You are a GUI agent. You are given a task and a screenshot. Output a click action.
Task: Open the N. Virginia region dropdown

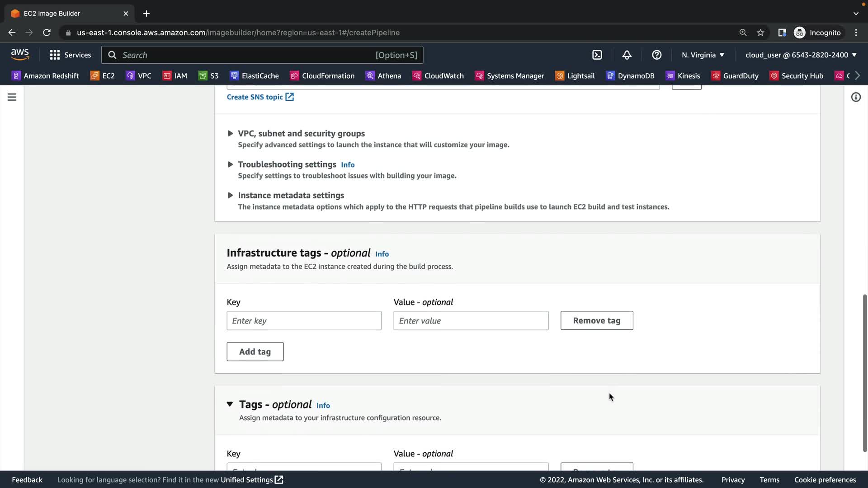click(x=703, y=55)
